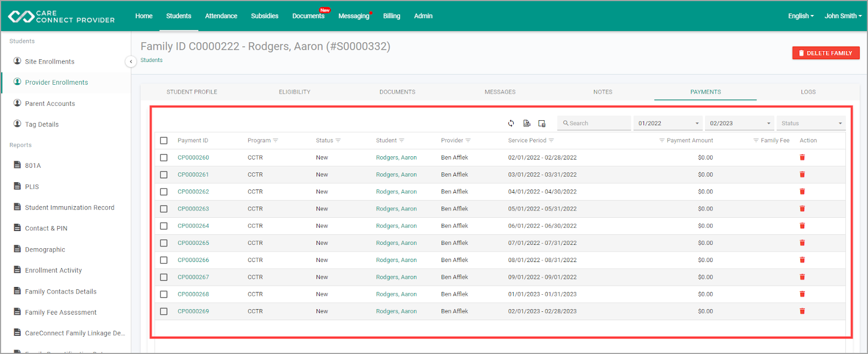Click the export document icon beside refresh
The width and height of the screenshot is (868, 354).
527,123
